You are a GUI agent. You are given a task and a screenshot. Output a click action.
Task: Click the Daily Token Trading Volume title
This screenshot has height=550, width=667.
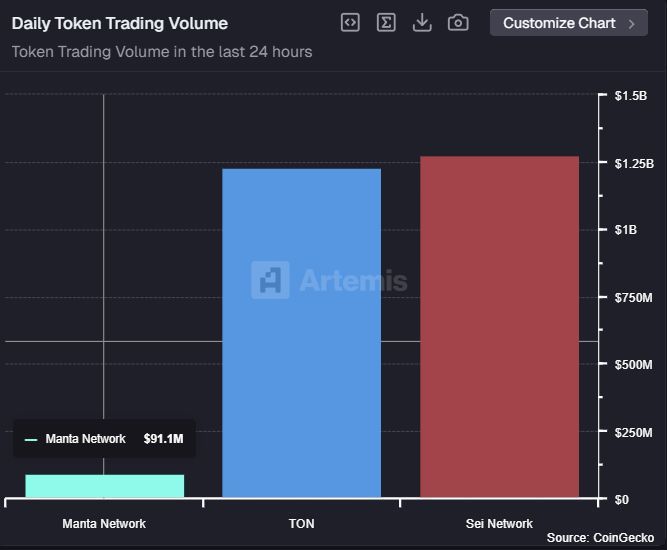point(120,23)
